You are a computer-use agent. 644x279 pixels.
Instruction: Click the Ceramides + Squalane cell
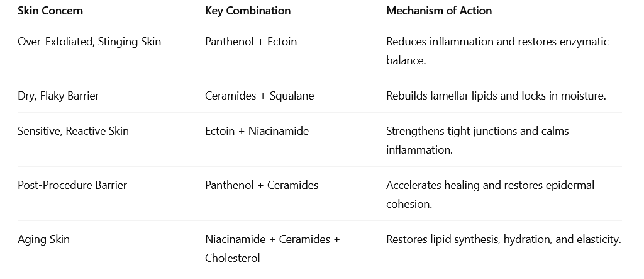click(260, 96)
